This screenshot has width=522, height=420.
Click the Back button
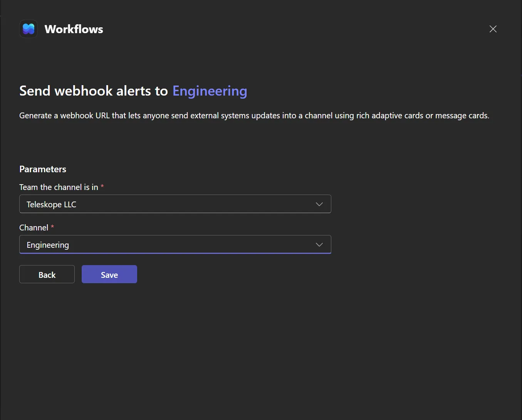click(47, 274)
